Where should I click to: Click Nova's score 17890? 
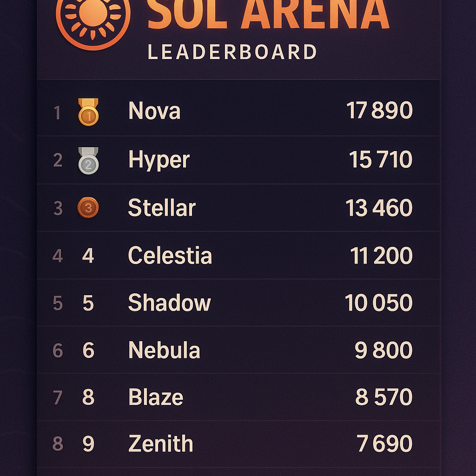379,111
